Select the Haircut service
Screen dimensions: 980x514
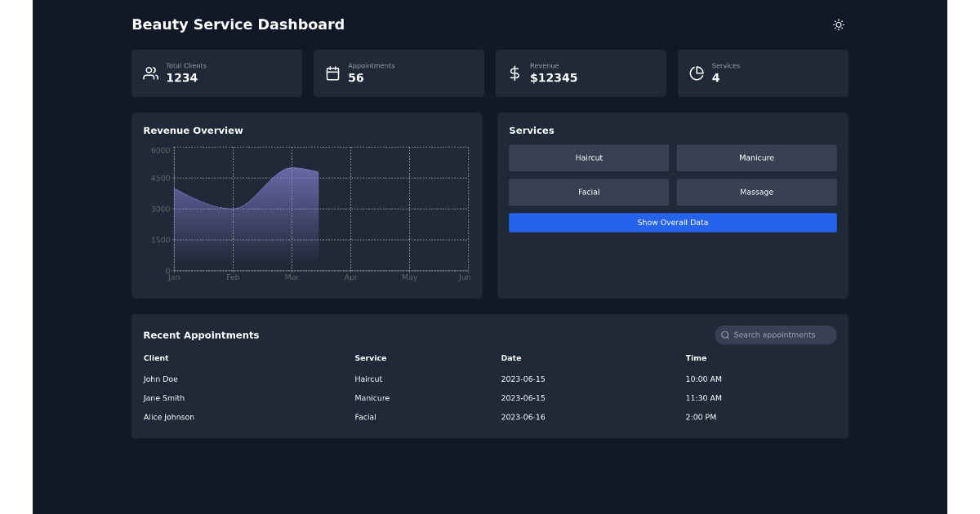pos(589,157)
